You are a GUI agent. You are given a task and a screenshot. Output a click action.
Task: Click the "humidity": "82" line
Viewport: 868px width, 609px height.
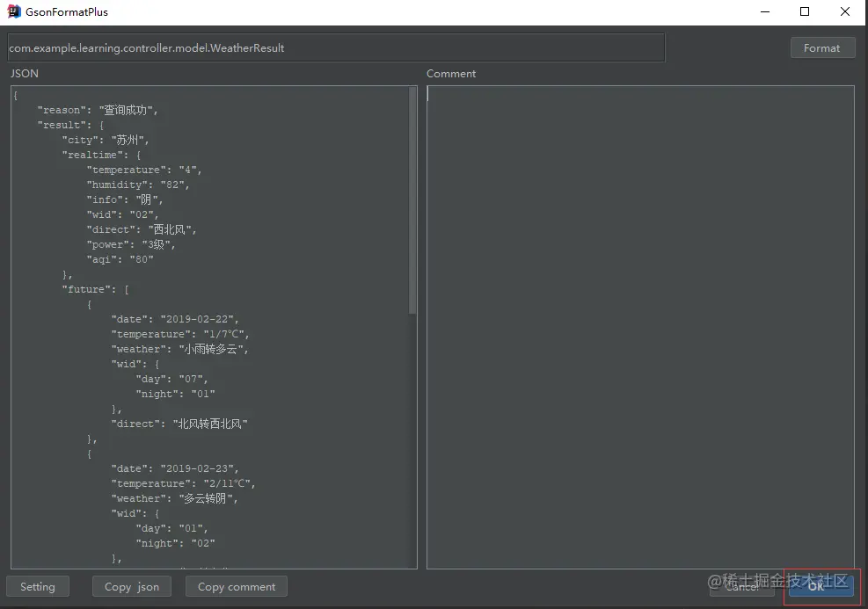(x=138, y=185)
